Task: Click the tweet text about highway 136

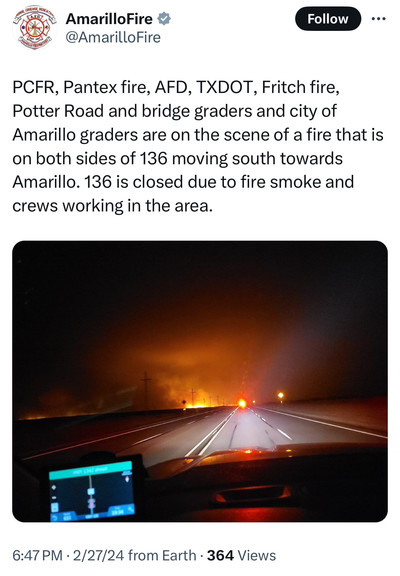Action: [x=198, y=146]
